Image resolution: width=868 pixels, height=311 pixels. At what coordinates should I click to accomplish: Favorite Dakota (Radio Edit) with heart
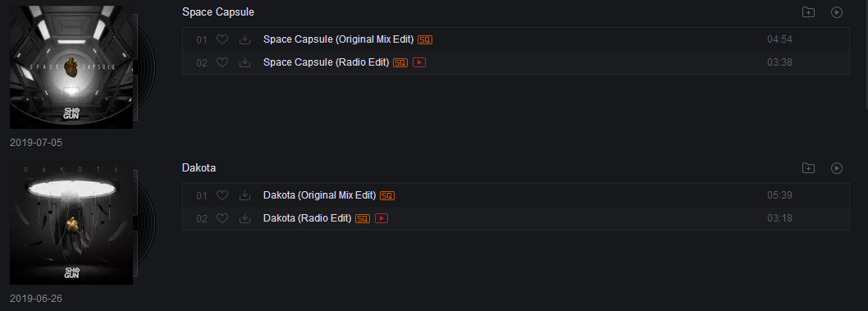[222, 218]
